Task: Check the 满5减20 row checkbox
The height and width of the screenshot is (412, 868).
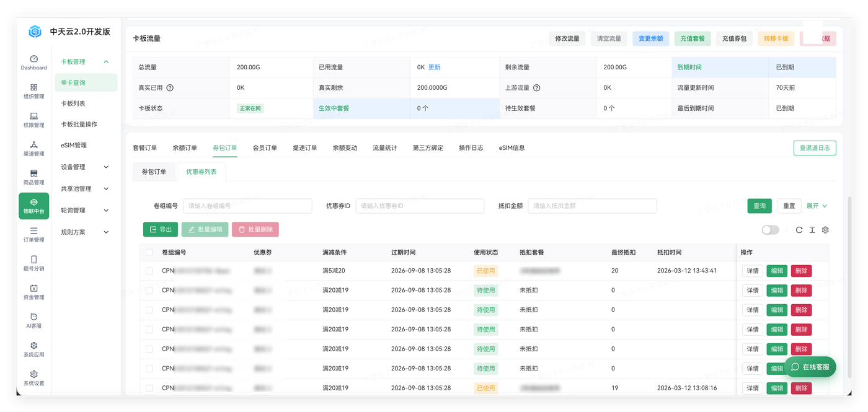Action: pos(149,271)
